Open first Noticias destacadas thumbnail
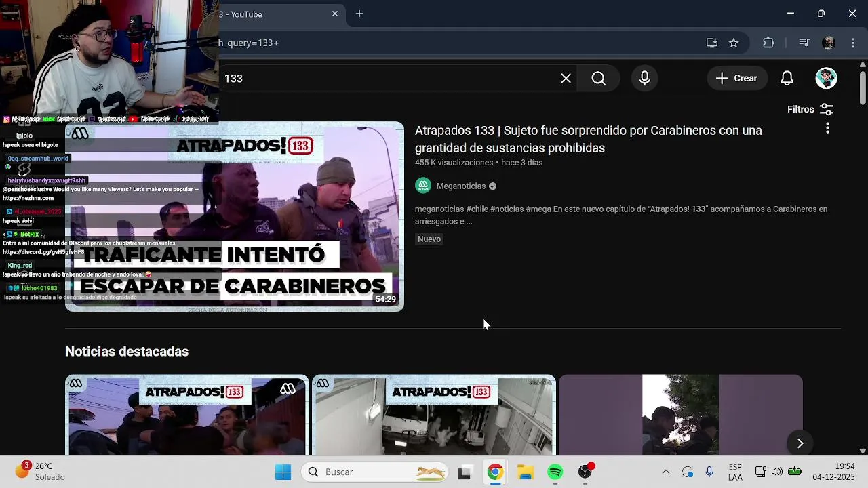This screenshot has height=488, width=868. point(187,415)
